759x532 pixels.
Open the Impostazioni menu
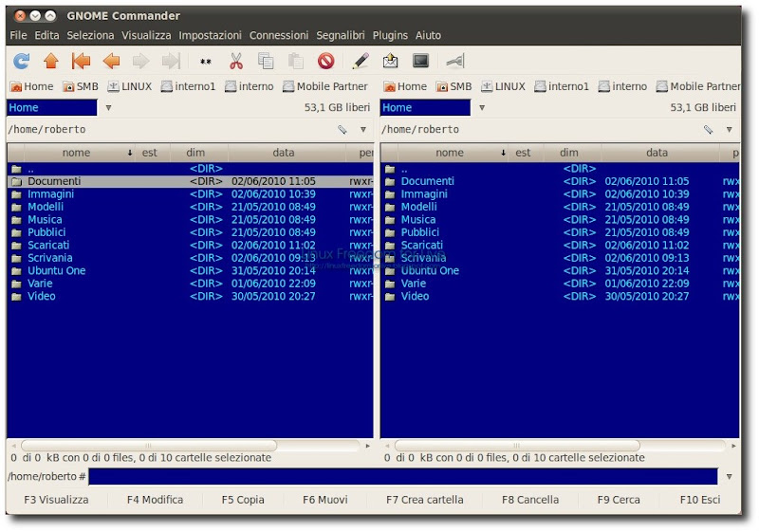210,35
